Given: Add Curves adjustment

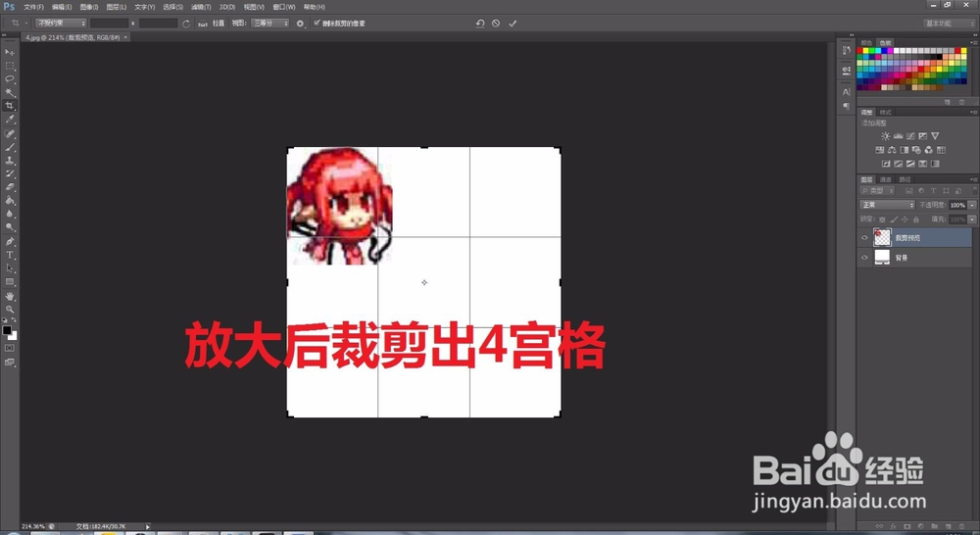Looking at the screenshot, I should [910, 135].
